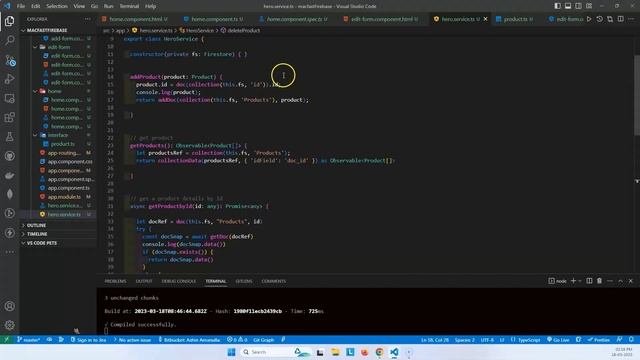Kill terminal with trash icon
Screen dimensions: 640x360
(x=599, y=281)
